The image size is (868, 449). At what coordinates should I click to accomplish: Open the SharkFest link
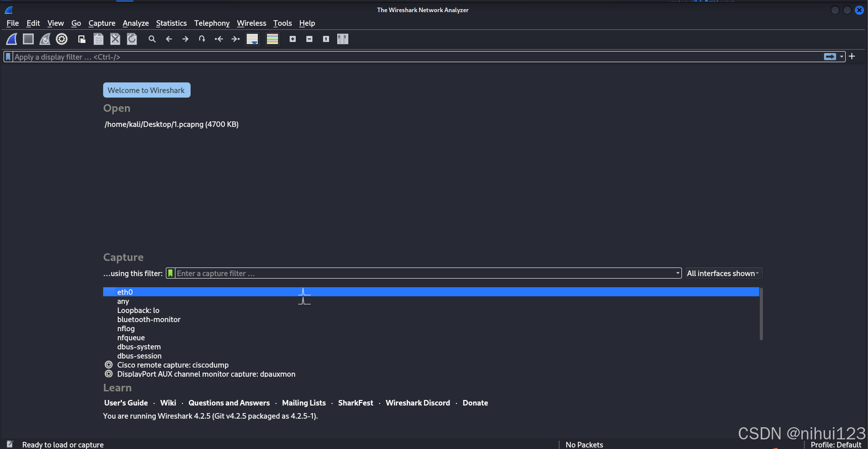point(356,403)
